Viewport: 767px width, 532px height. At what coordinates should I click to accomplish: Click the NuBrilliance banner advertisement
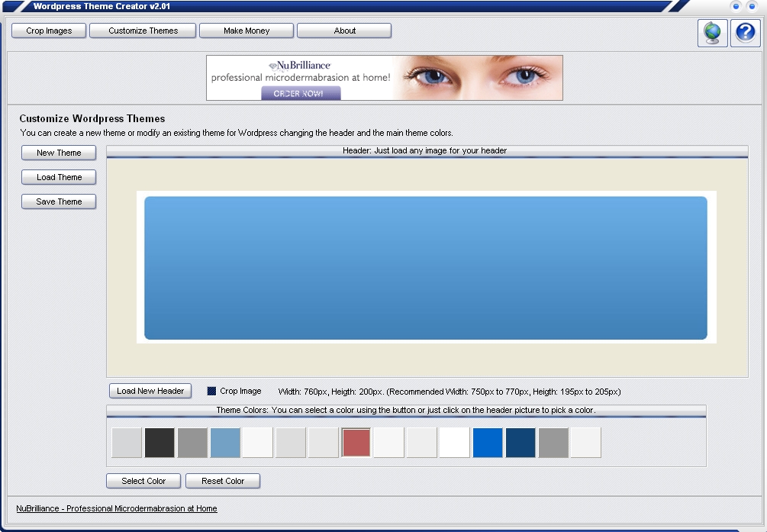(385, 78)
